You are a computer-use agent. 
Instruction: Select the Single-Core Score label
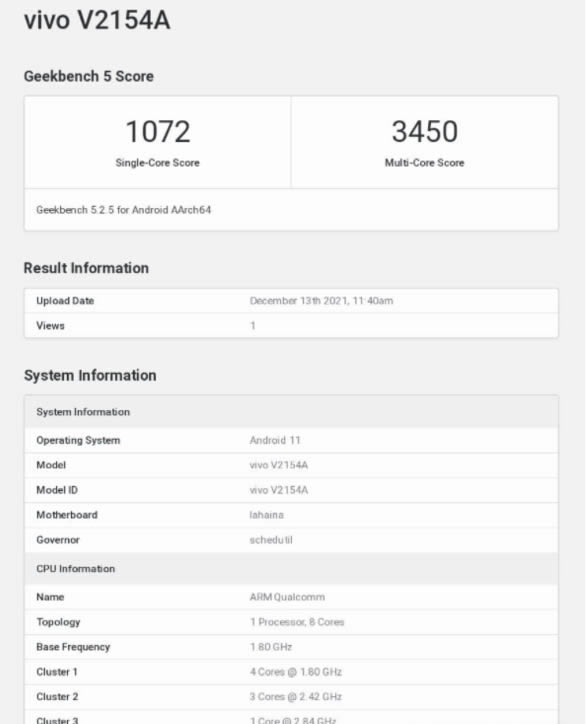(x=157, y=163)
